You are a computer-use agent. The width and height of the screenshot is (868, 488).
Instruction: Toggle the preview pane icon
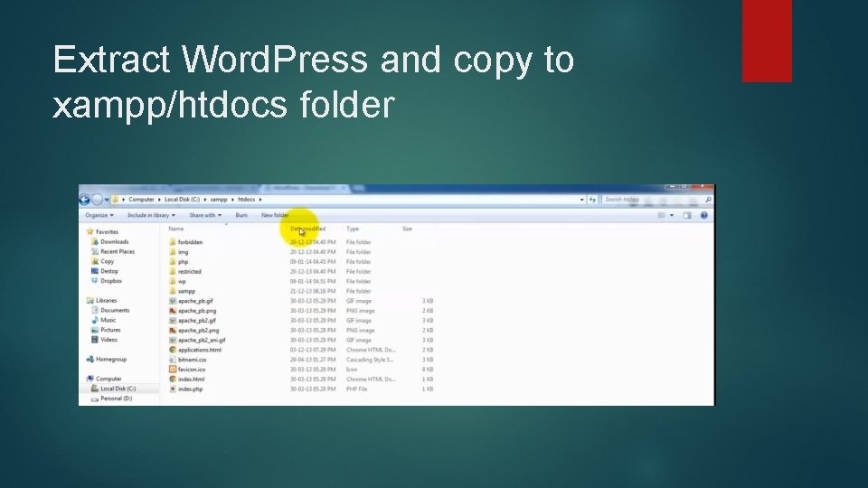pos(687,215)
